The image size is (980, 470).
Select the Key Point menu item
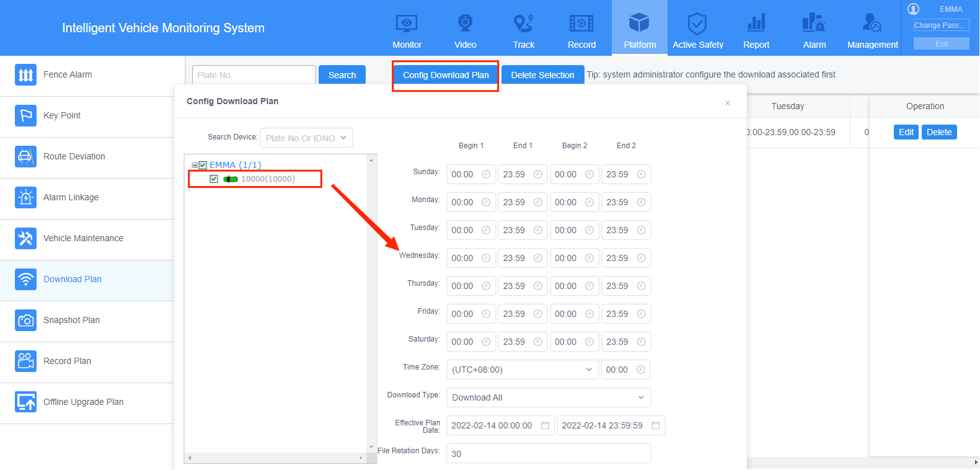[87, 117]
